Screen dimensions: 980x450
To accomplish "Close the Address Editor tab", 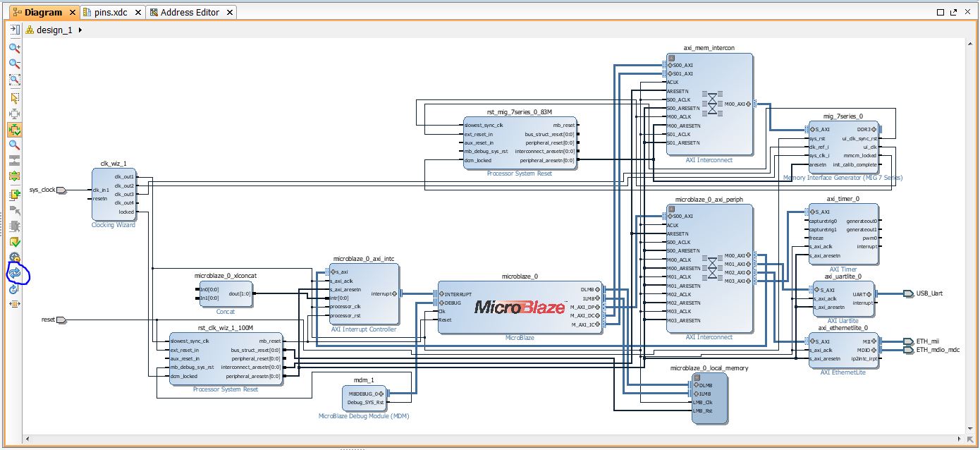I will 228,13.
